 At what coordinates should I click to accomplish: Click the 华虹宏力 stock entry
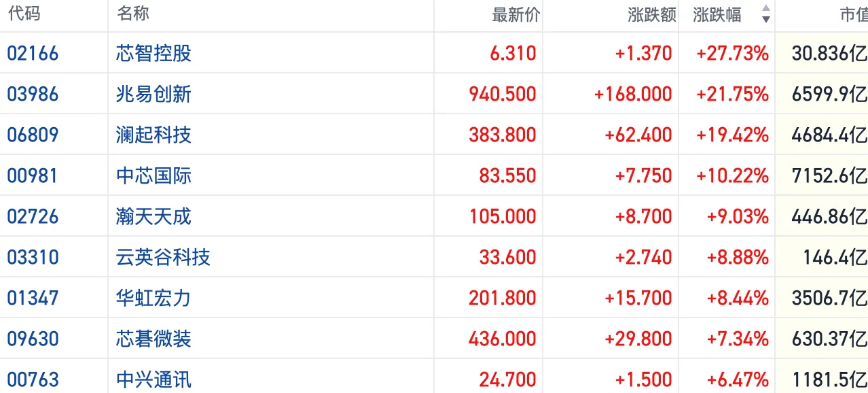point(153,298)
